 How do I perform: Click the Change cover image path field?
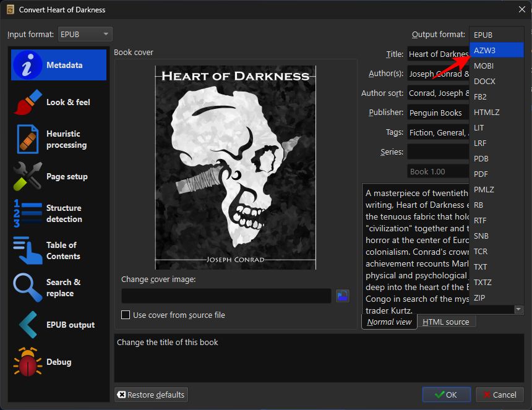(226, 296)
